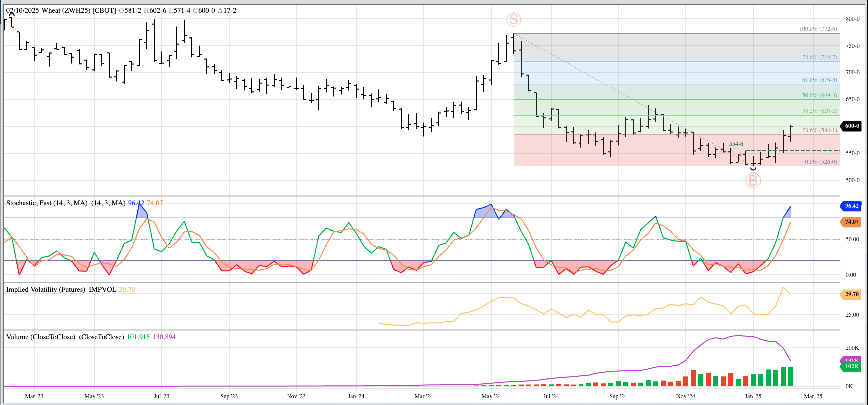
Task: Click the red S sell signal marker
Action: (x=513, y=20)
